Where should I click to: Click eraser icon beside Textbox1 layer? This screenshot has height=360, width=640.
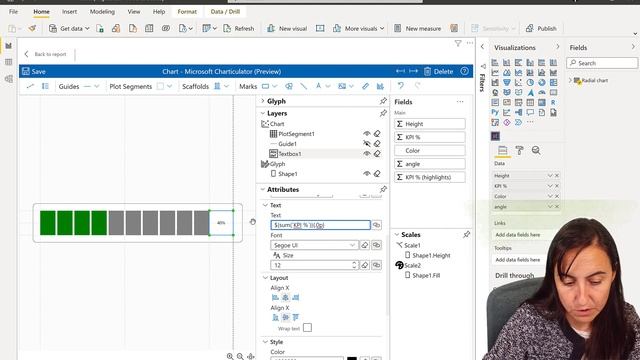pos(377,154)
